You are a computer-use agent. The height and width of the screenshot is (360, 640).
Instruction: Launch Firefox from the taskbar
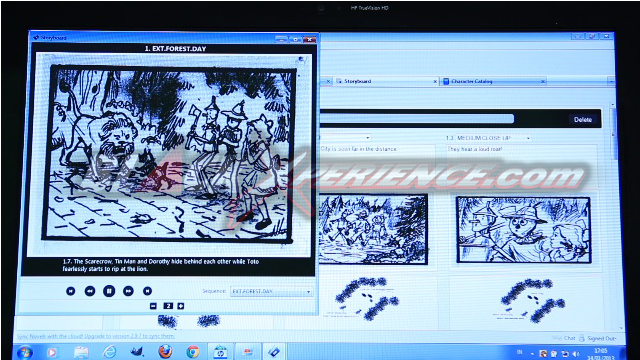pos(165,352)
